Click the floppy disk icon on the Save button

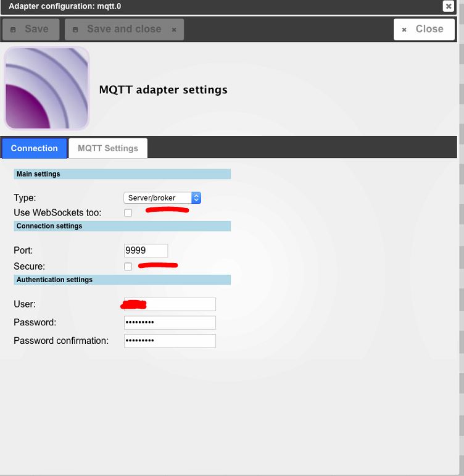click(x=14, y=30)
